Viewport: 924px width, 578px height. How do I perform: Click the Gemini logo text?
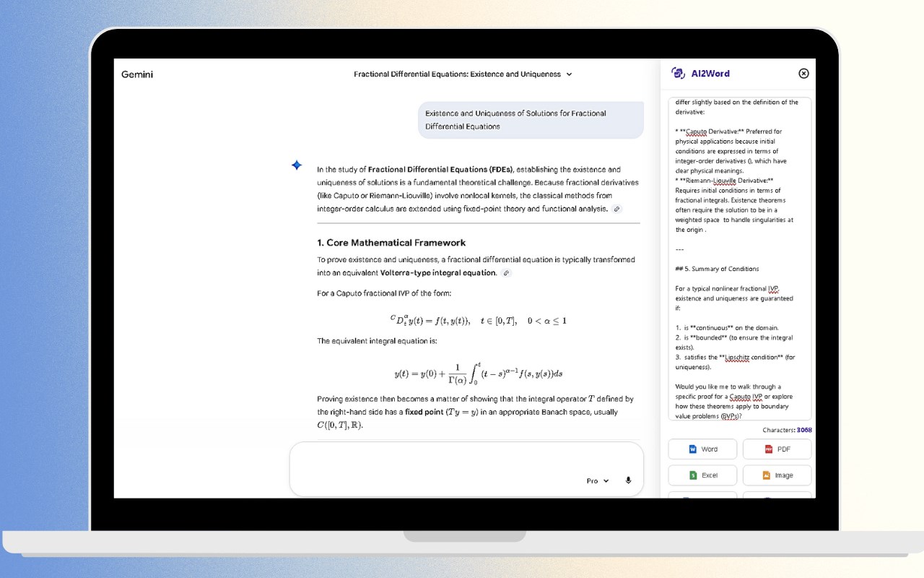[x=137, y=74]
